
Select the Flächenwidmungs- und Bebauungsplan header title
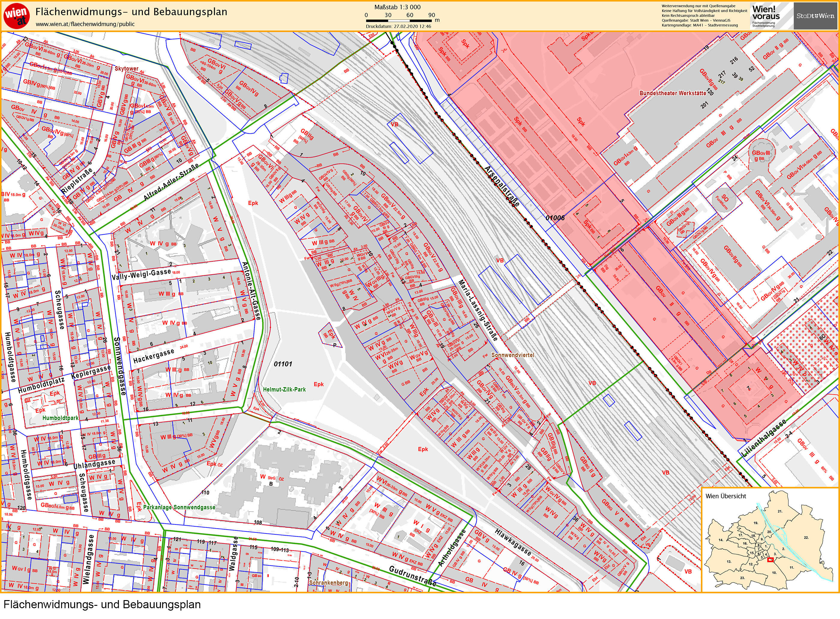coord(131,12)
